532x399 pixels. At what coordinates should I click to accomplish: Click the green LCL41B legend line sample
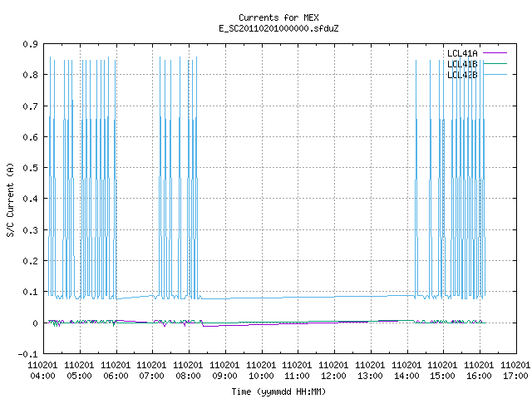coord(495,63)
